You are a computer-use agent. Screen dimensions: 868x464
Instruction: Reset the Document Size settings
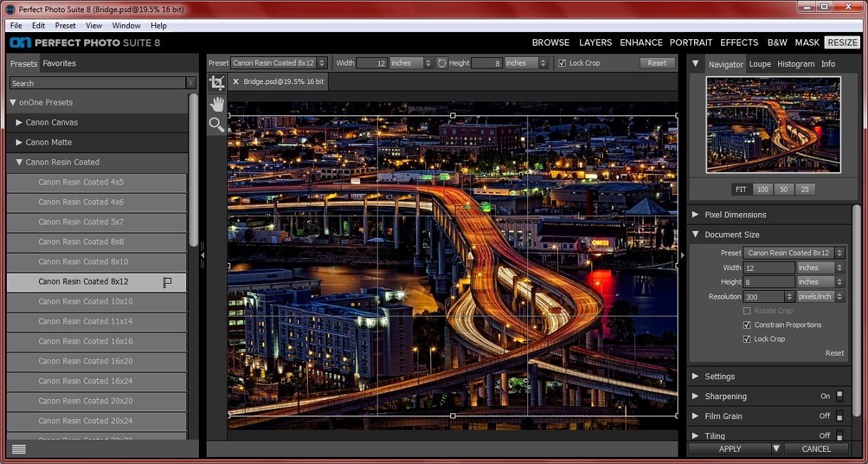click(834, 353)
